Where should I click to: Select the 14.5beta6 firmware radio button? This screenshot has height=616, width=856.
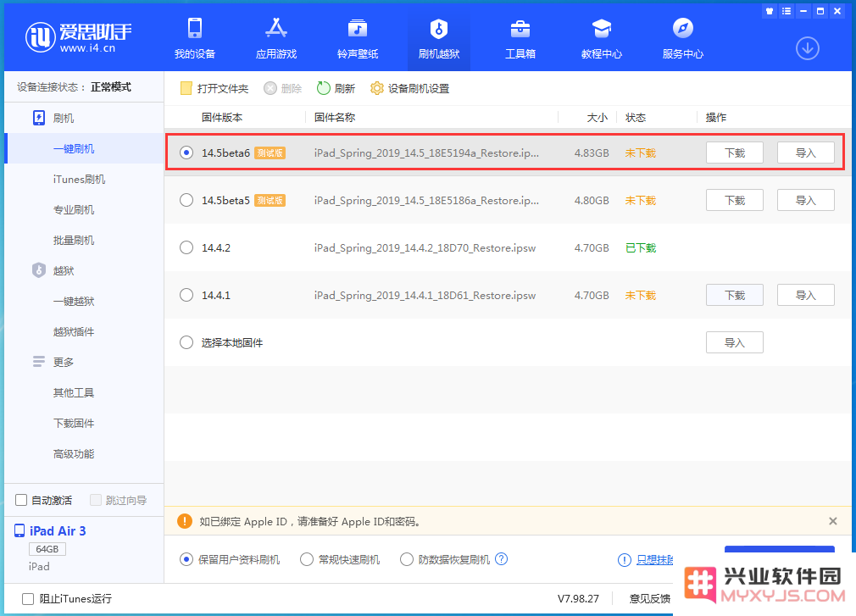[186, 153]
